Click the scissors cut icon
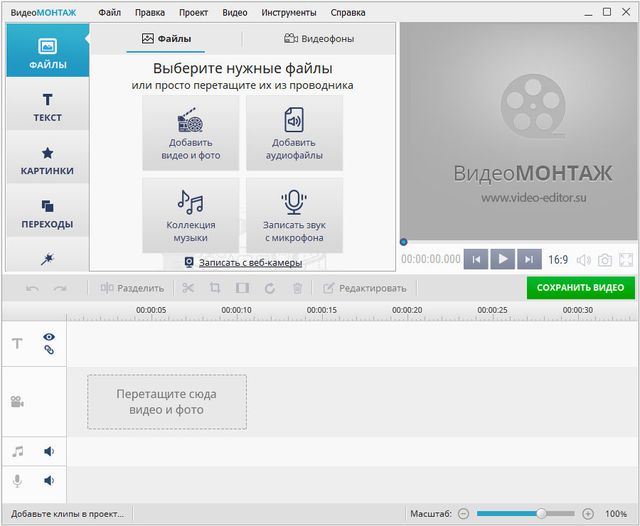Viewport: 640px width, 526px height. tap(188, 288)
